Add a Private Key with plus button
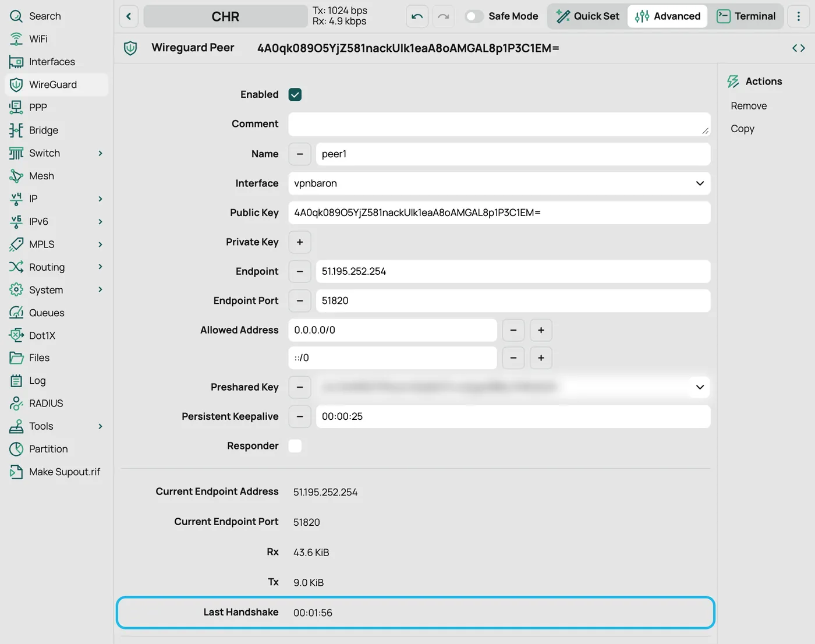The image size is (815, 644). click(x=300, y=242)
